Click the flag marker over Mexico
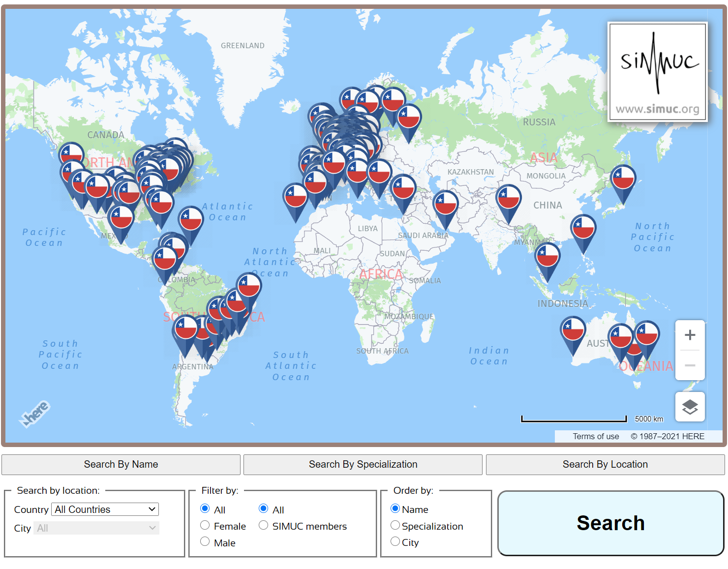 coord(121,218)
